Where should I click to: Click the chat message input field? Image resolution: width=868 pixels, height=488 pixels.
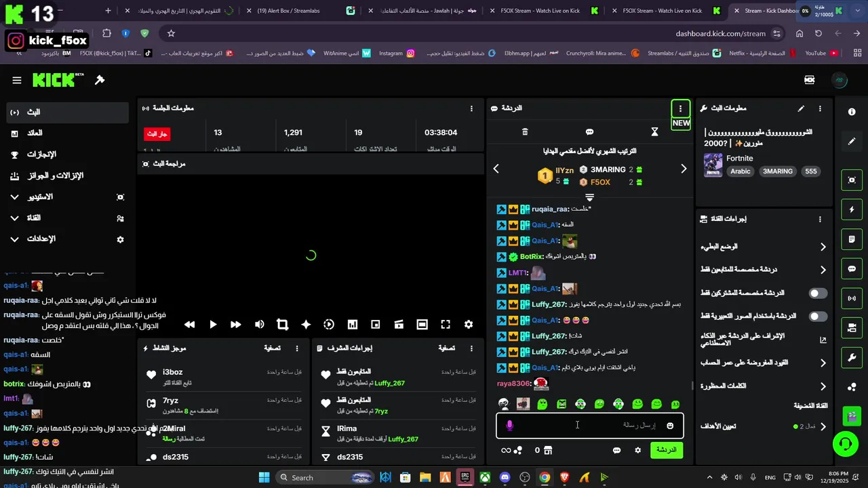pyautogui.click(x=590, y=426)
